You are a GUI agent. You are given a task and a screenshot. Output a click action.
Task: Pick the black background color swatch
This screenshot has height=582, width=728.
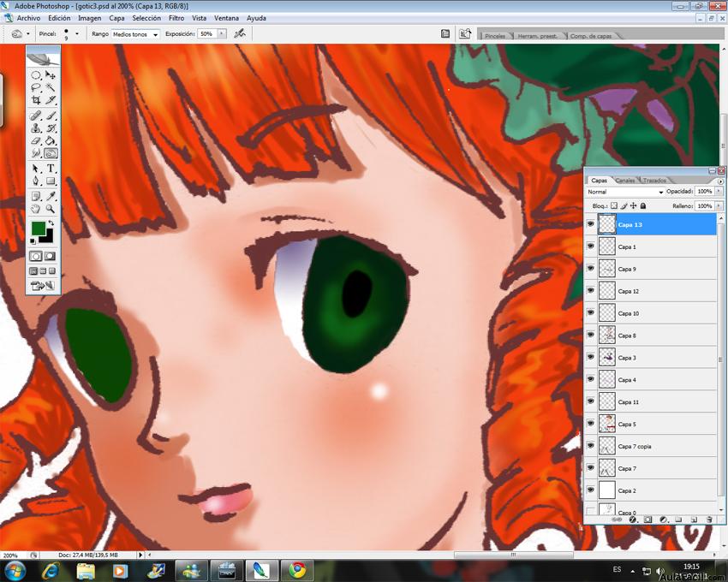point(48,238)
